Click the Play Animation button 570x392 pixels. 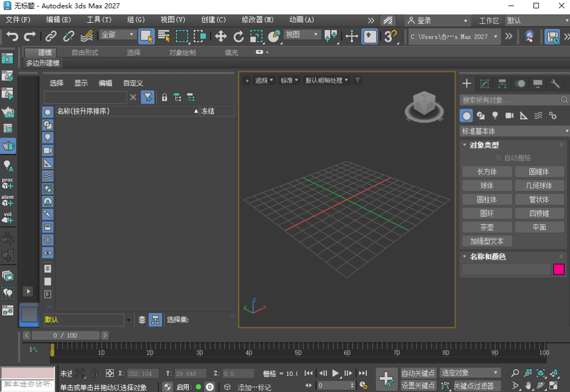tap(335, 373)
